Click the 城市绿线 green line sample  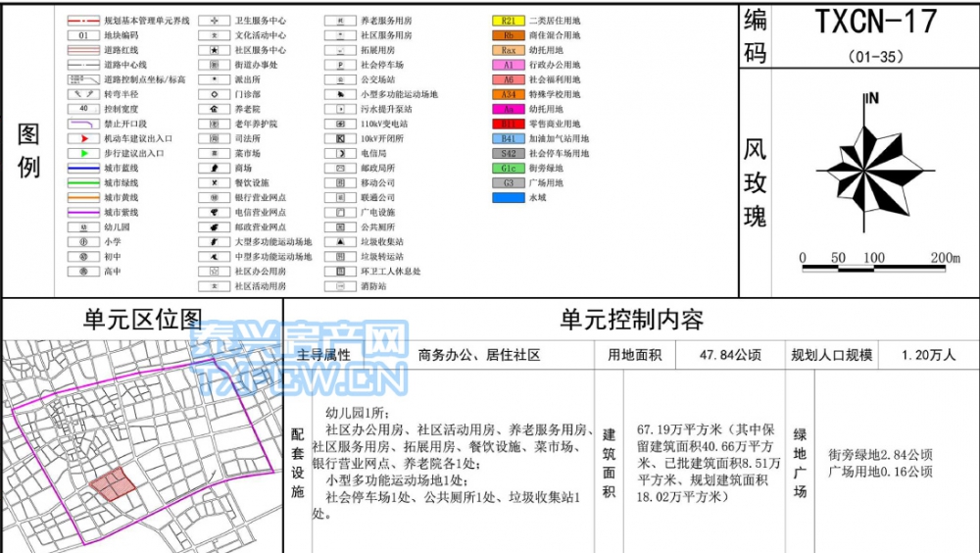point(83,182)
